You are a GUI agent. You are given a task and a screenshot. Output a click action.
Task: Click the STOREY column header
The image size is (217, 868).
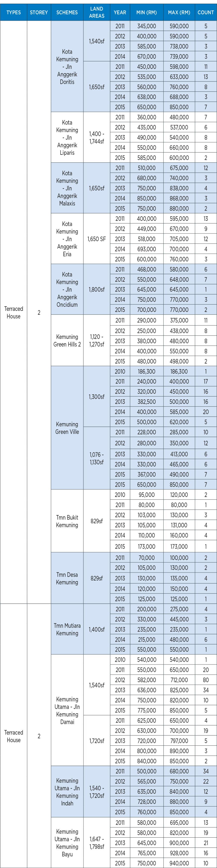[x=39, y=12]
